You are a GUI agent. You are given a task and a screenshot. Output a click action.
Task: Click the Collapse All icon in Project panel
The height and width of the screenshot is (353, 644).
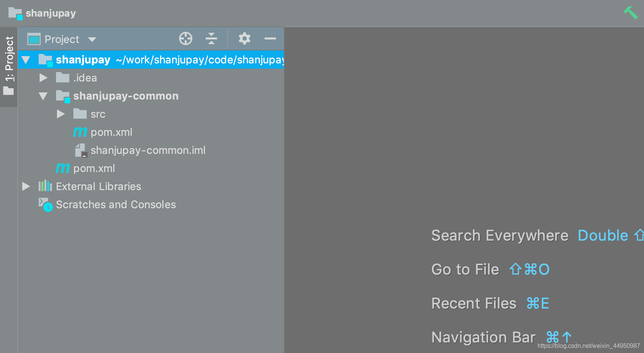pos(211,38)
